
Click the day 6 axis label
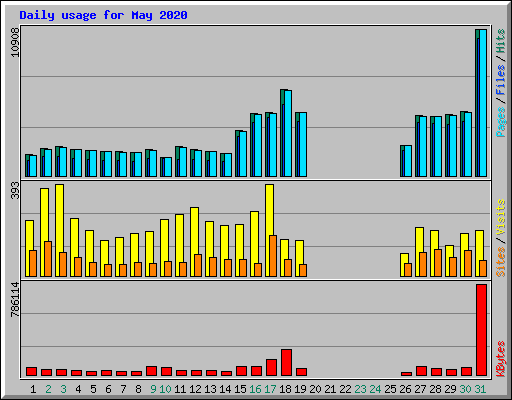(x=108, y=389)
